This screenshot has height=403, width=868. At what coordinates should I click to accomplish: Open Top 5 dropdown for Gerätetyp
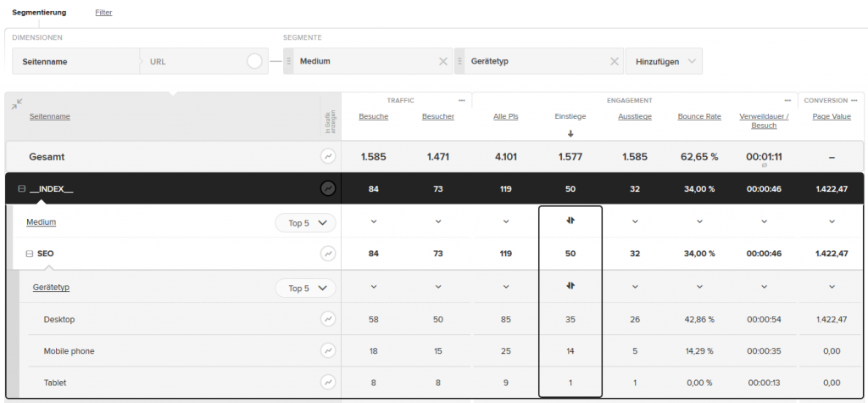305,288
